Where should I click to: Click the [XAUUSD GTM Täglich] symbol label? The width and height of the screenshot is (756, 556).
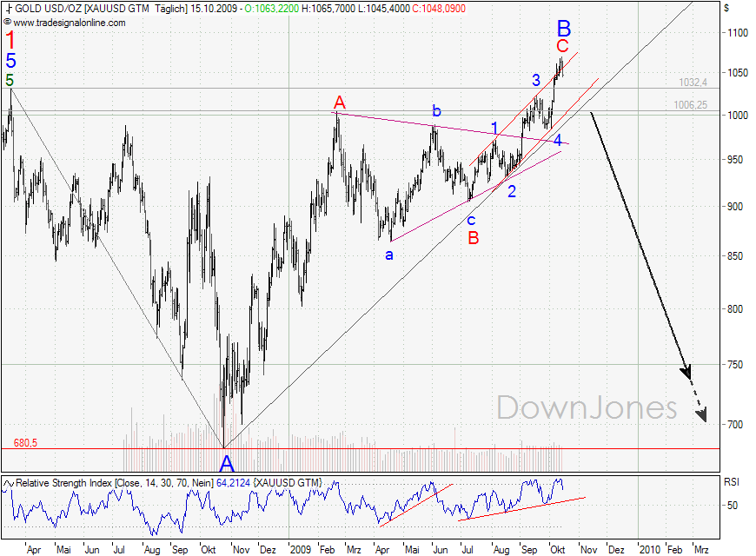136,9
